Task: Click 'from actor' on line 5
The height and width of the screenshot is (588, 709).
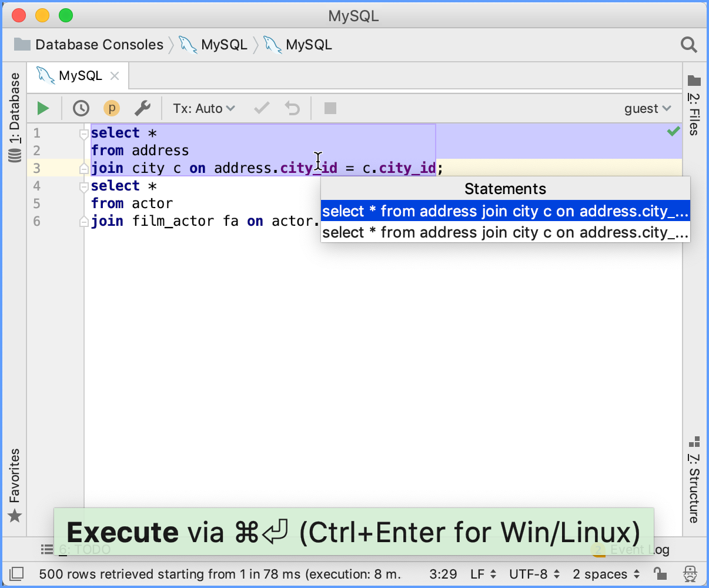Action: [132, 203]
